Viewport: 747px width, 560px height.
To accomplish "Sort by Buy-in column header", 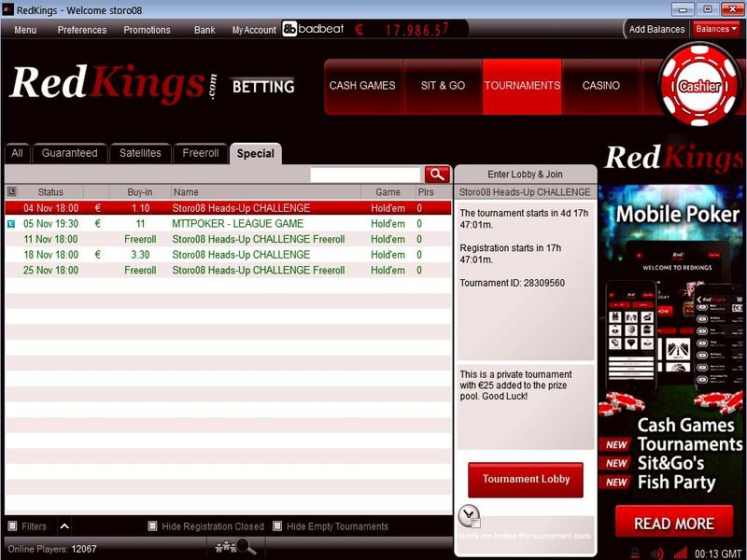I will pos(139,192).
